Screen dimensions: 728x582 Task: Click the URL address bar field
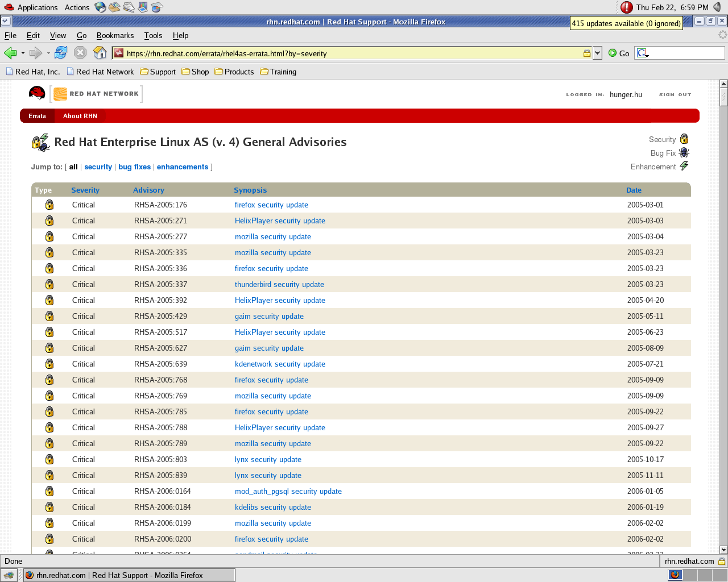(353, 53)
